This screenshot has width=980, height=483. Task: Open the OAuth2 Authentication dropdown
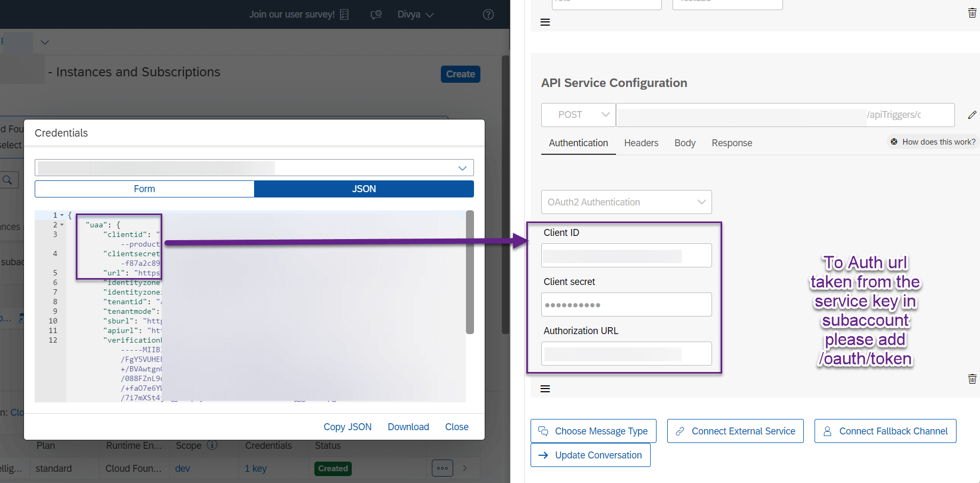pyautogui.click(x=626, y=202)
